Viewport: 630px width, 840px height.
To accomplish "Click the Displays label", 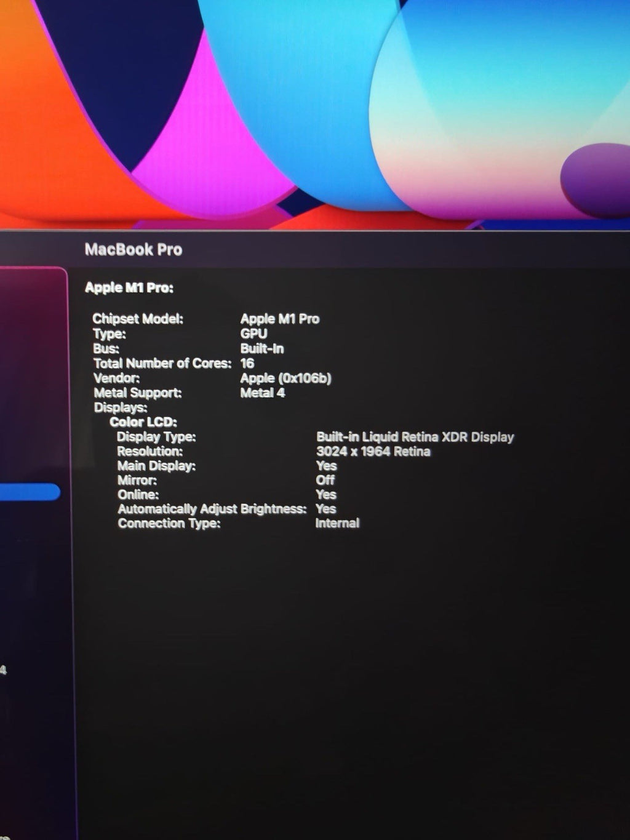I will (121, 407).
